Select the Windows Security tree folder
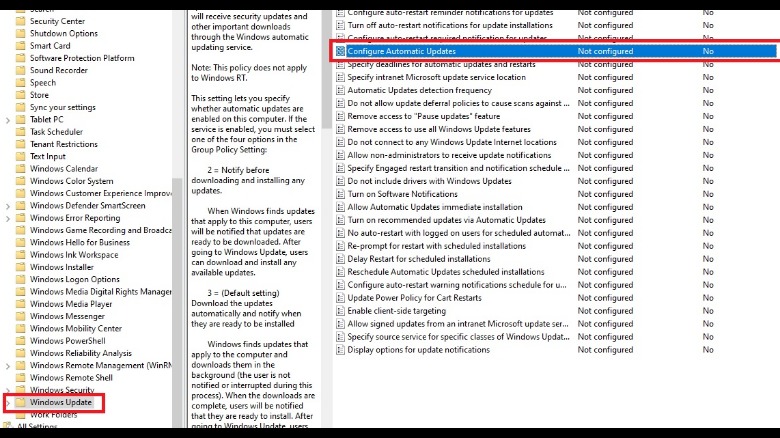The height and width of the screenshot is (438, 780). click(62, 390)
